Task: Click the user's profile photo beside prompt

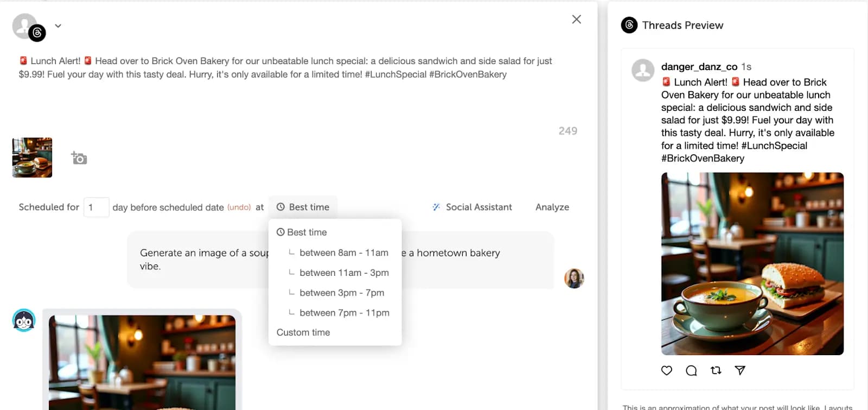Action: (x=574, y=279)
